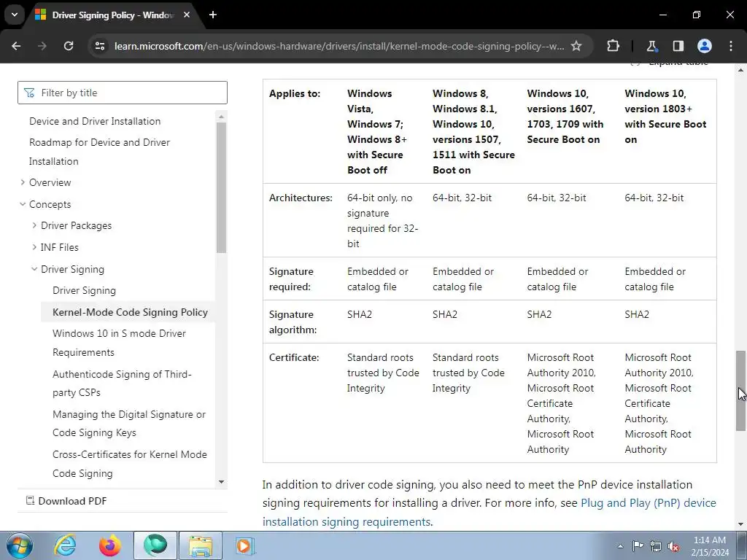This screenshot has height=560, width=747.
Task: Click sidebar scrollbar down arrow
Action: (x=221, y=482)
